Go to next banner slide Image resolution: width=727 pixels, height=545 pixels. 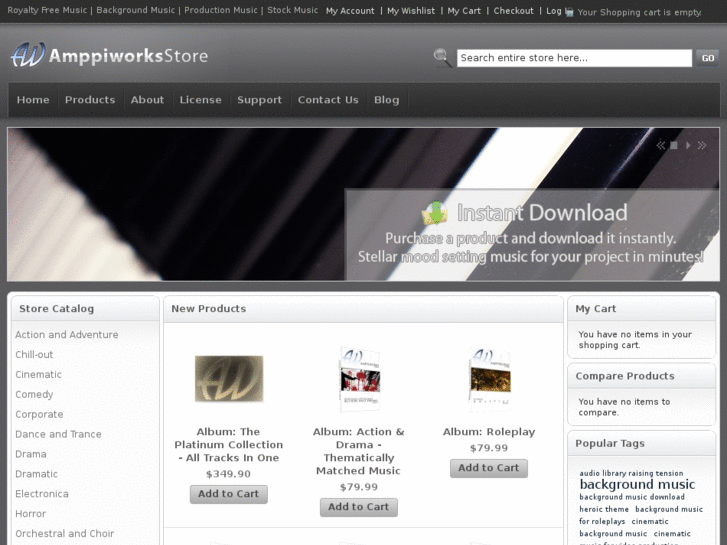[x=702, y=146]
